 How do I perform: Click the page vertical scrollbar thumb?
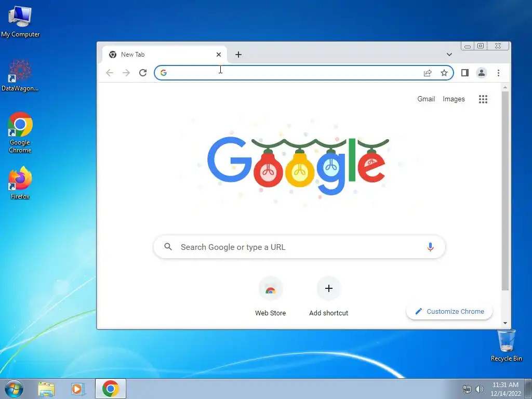point(505,191)
